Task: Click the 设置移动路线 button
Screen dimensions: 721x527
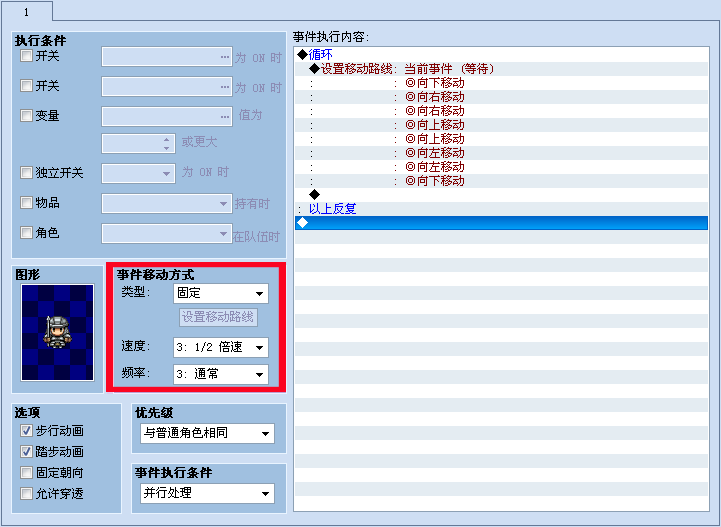Action: click(218, 317)
